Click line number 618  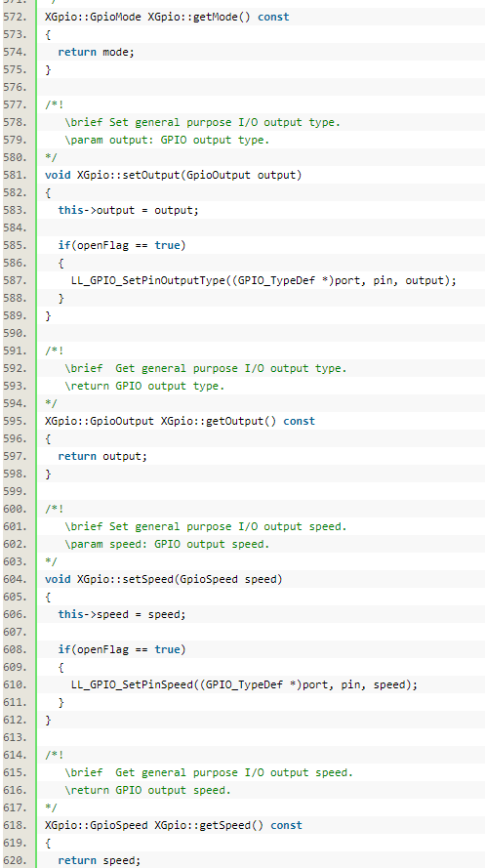tap(15, 825)
